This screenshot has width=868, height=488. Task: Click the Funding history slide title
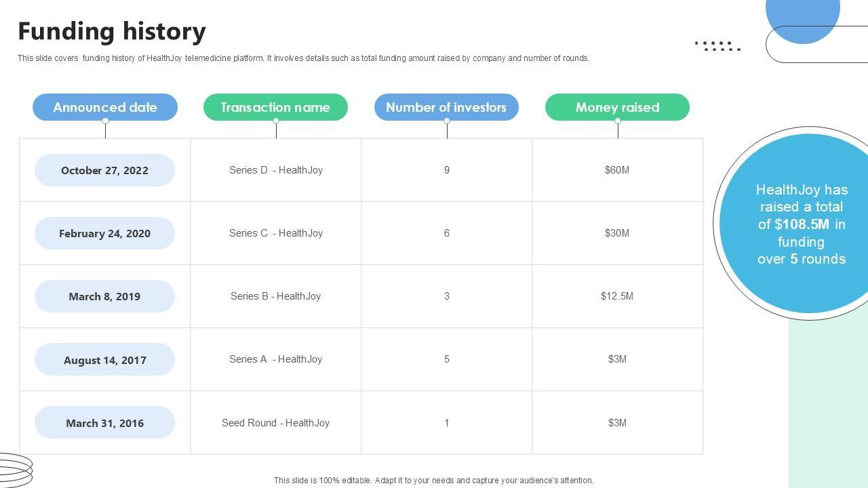point(112,31)
